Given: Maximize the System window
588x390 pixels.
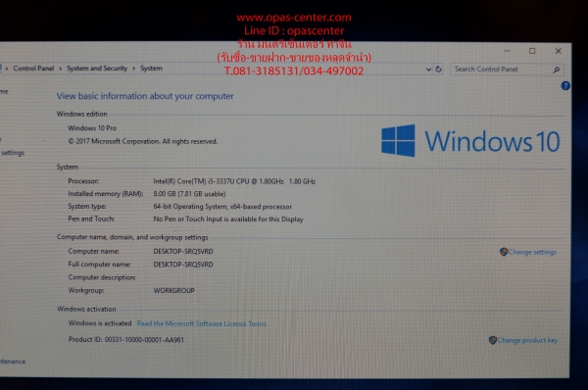Looking at the screenshot, I should click(532, 51).
